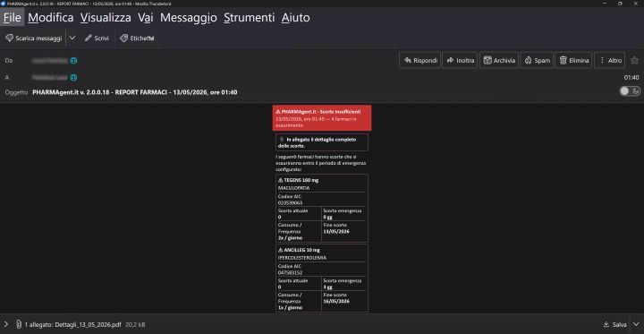This screenshot has width=644, height=334.
Task: Click Scrivi to compose a message
Action: click(97, 38)
